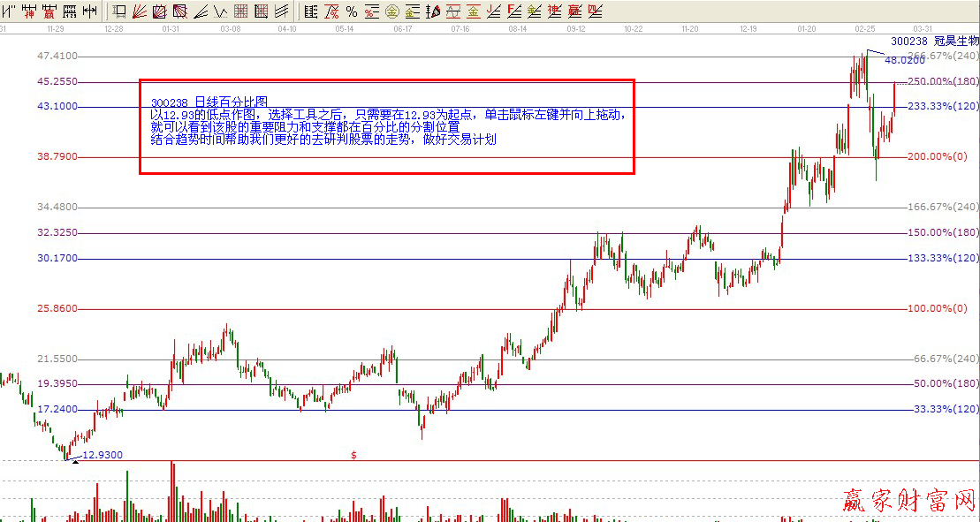
Task: Click the 300238 冠昊生物 stock name label
Action: [x=934, y=41]
